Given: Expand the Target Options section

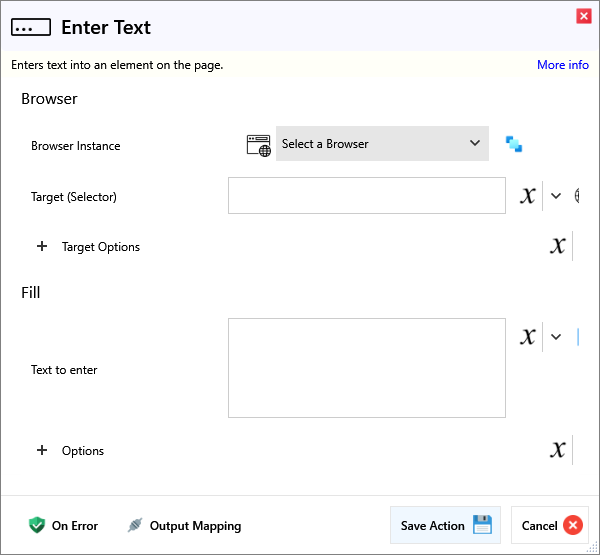Looking at the screenshot, I should (x=42, y=247).
